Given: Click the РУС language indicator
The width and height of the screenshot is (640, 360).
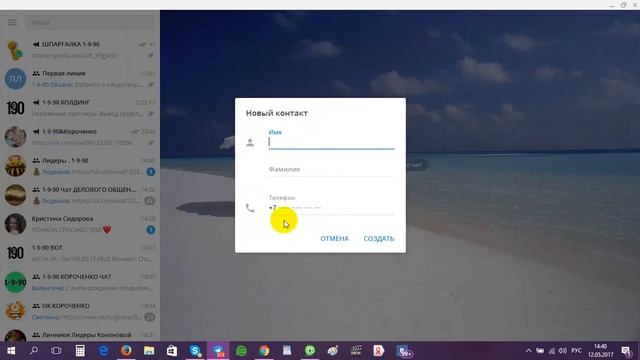Looking at the screenshot, I should coord(576,351).
